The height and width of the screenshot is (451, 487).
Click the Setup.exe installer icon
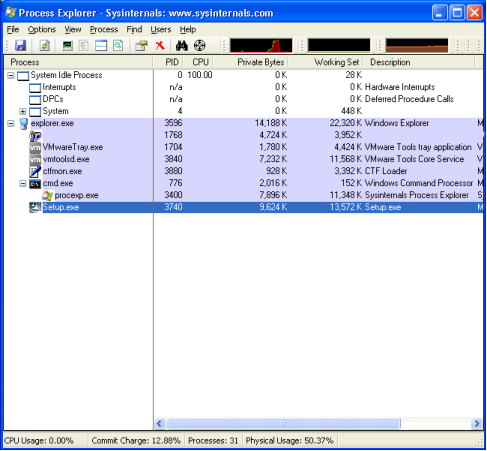pos(35,207)
